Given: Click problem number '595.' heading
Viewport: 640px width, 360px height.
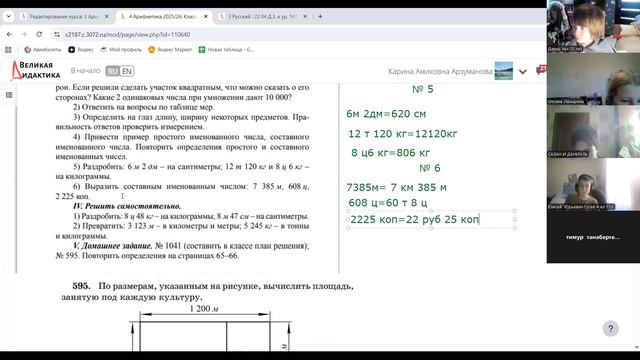Looking at the screenshot, I should 81,286.
